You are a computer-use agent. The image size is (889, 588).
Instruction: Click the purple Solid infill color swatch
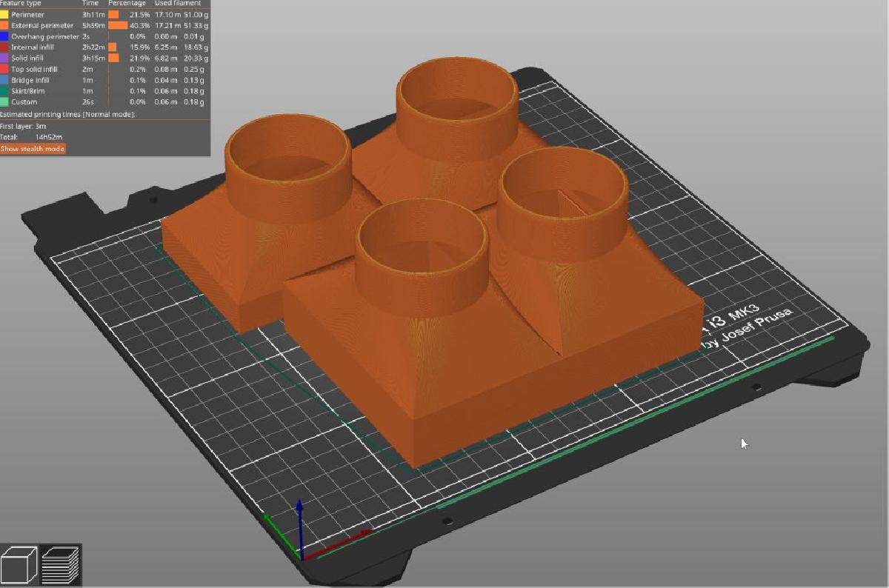click(4, 58)
